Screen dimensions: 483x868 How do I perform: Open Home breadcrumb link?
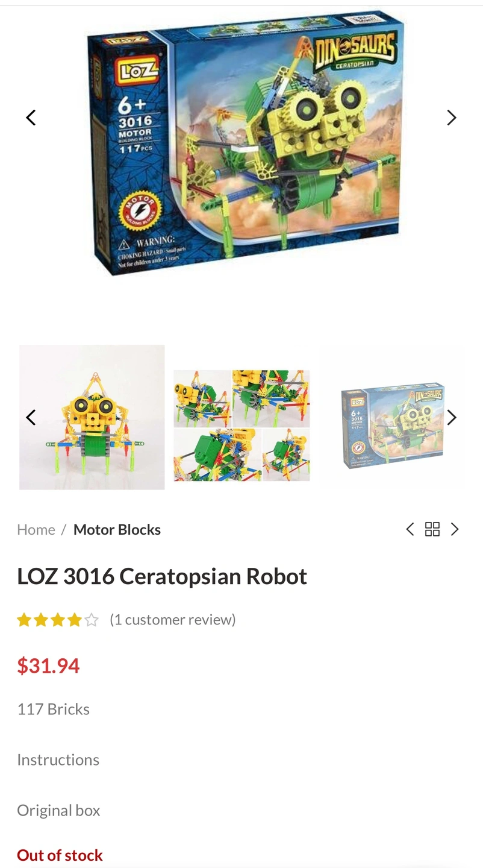(x=36, y=529)
